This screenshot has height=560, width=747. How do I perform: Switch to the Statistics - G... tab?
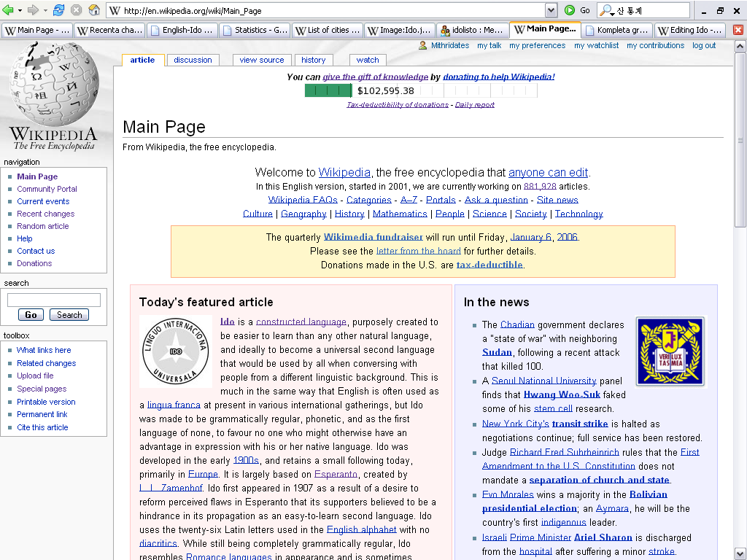[255, 30]
